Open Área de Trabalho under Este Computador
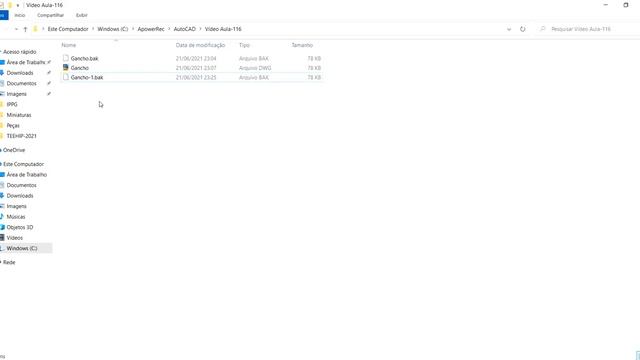 coord(27,175)
